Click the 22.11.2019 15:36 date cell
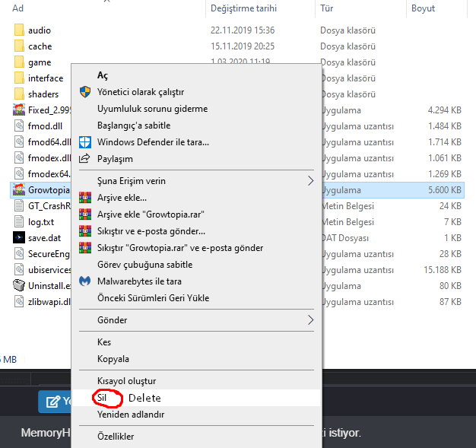Screen dimensions: 476x448 tap(243, 30)
